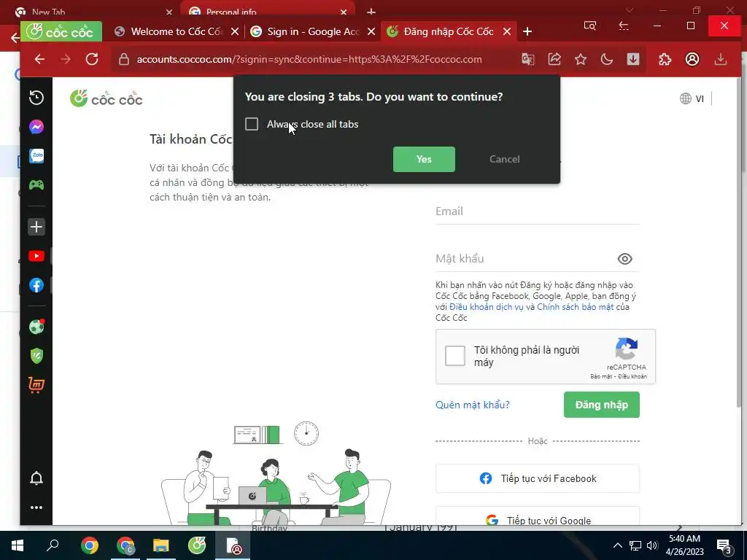747x560 pixels.
Task: Open the shopping cart sidebar icon
Action: 36,385
